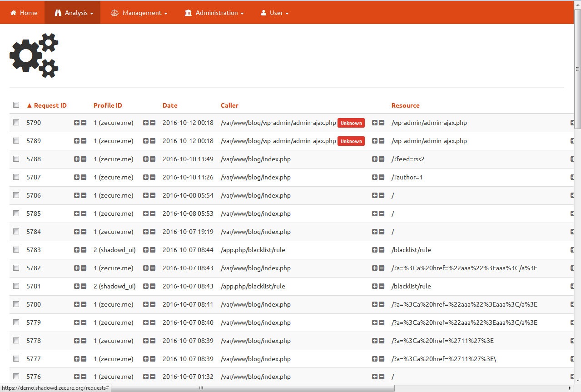Click the resource text /?author=1
This screenshot has height=392, width=581.
coord(407,177)
